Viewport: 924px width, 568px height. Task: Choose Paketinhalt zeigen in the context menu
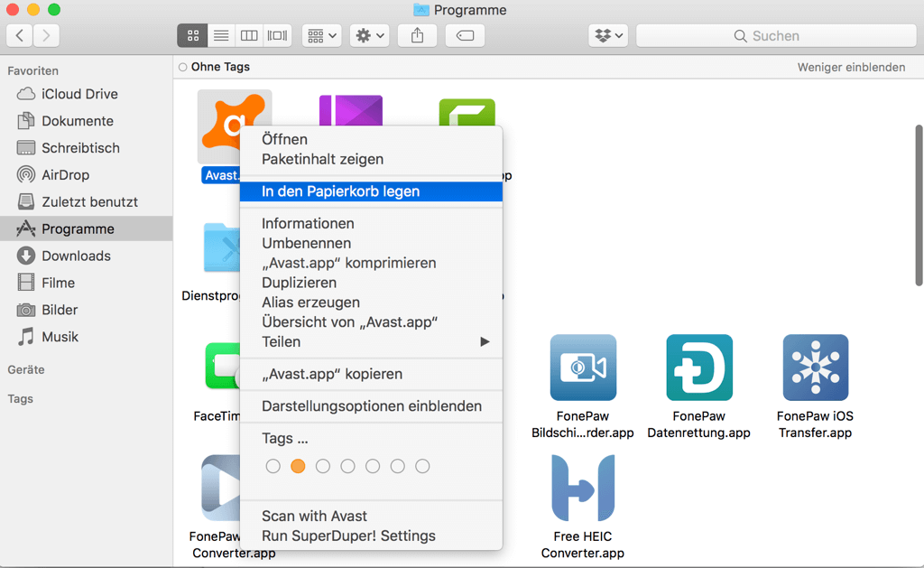(371, 159)
